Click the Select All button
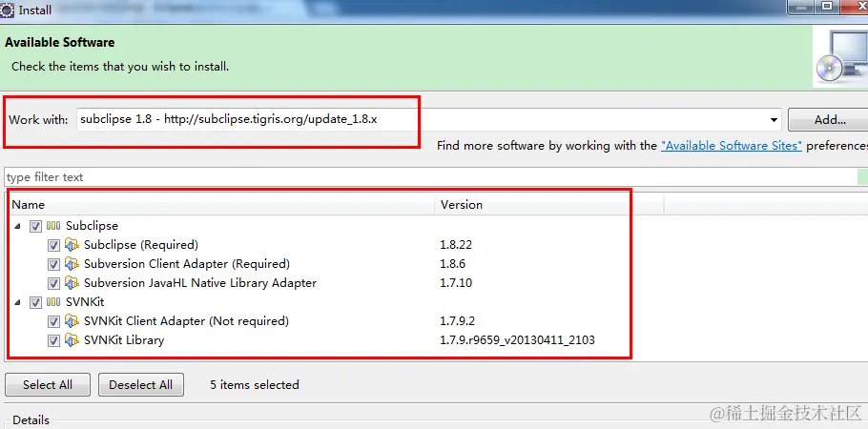868x429 pixels. coord(48,385)
